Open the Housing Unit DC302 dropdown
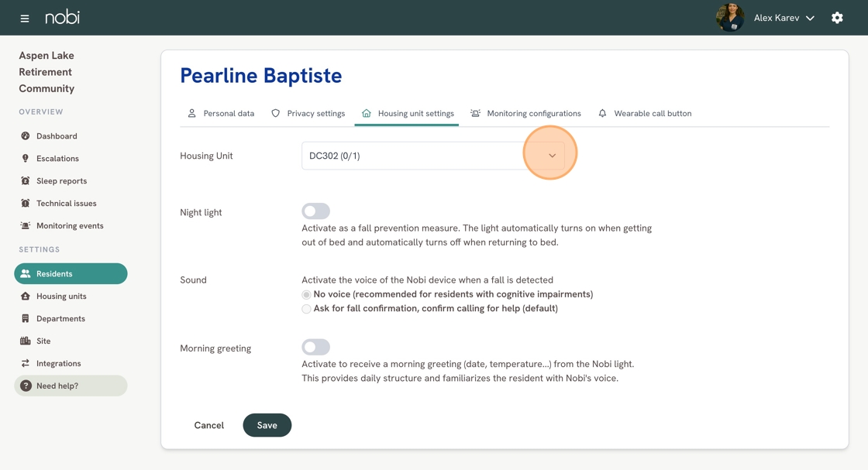This screenshot has height=470, width=868. pos(433,156)
